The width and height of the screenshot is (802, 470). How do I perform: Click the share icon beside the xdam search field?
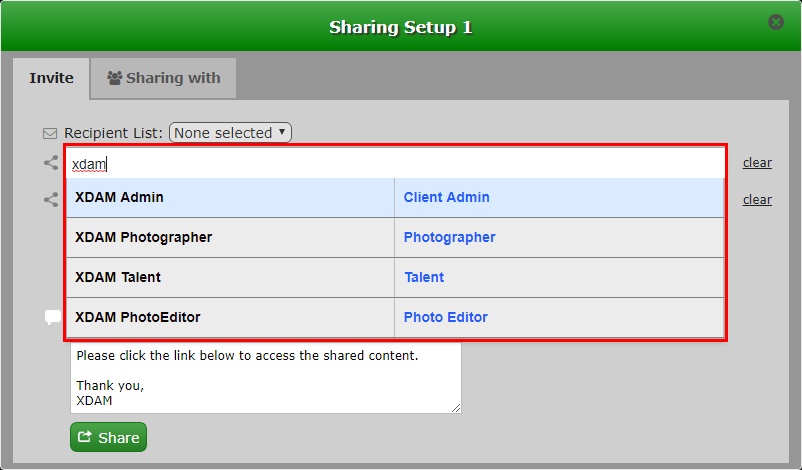(x=51, y=163)
